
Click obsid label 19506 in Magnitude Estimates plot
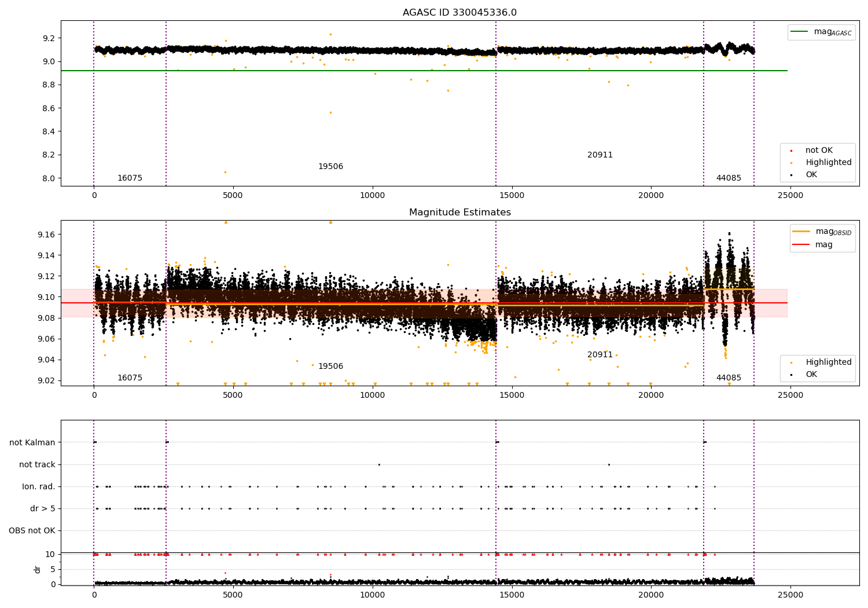click(330, 367)
